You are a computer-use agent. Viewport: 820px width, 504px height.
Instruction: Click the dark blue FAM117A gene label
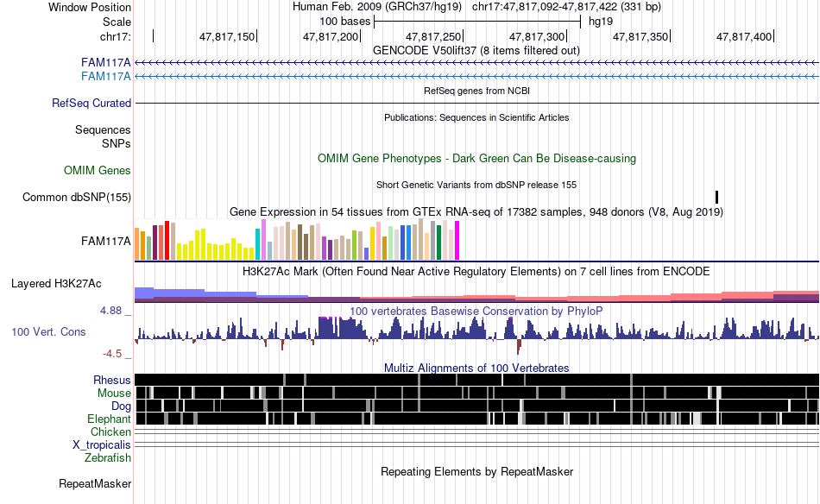105,63
